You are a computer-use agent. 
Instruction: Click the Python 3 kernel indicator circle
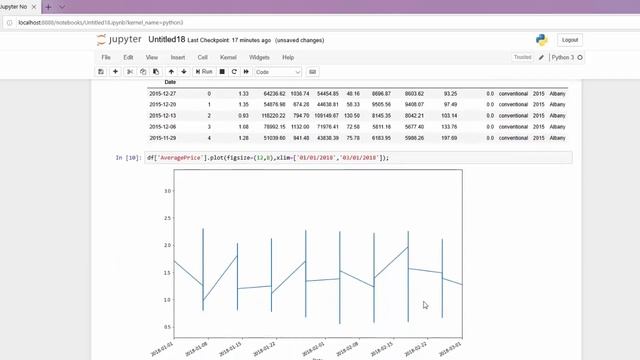[580, 58]
